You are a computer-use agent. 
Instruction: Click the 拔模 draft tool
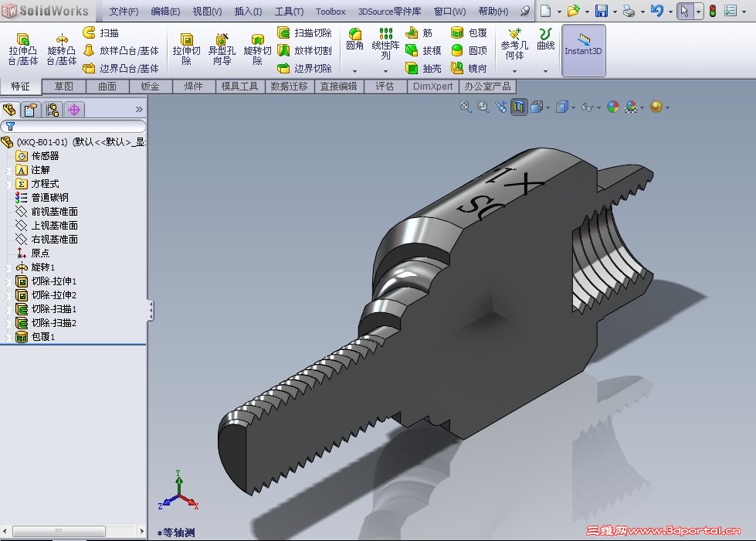tap(423, 51)
